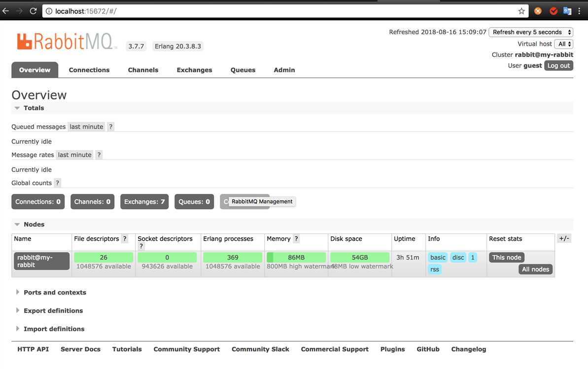Open the Changelog footer link
This screenshot has height=369, width=588.
tap(468, 349)
